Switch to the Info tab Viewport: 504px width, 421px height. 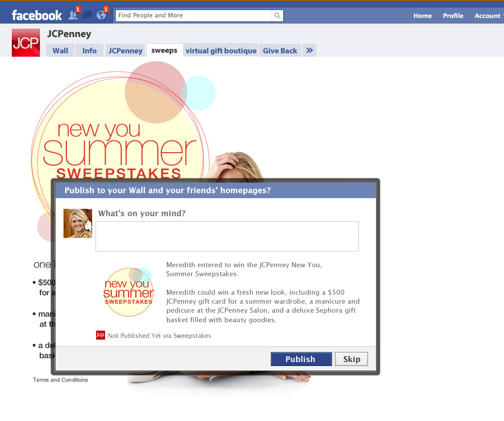89,51
